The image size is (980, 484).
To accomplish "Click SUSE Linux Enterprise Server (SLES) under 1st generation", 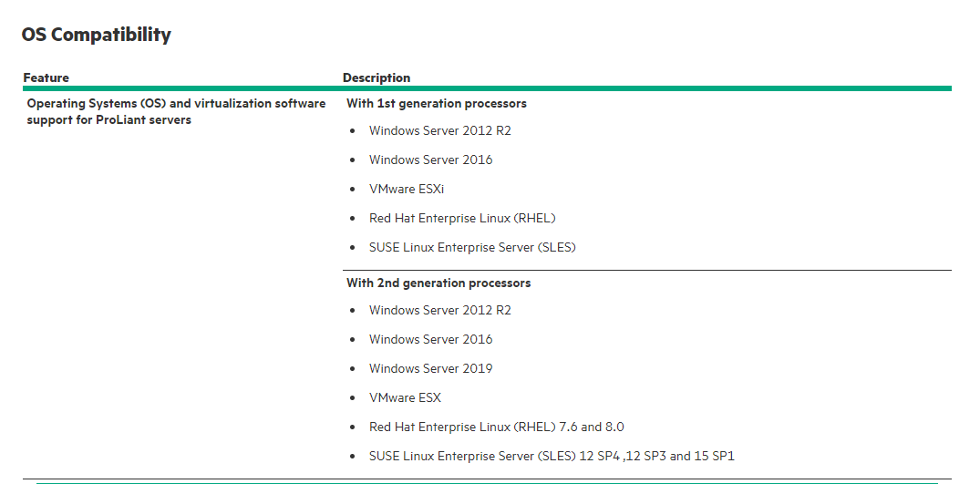I will [x=472, y=247].
